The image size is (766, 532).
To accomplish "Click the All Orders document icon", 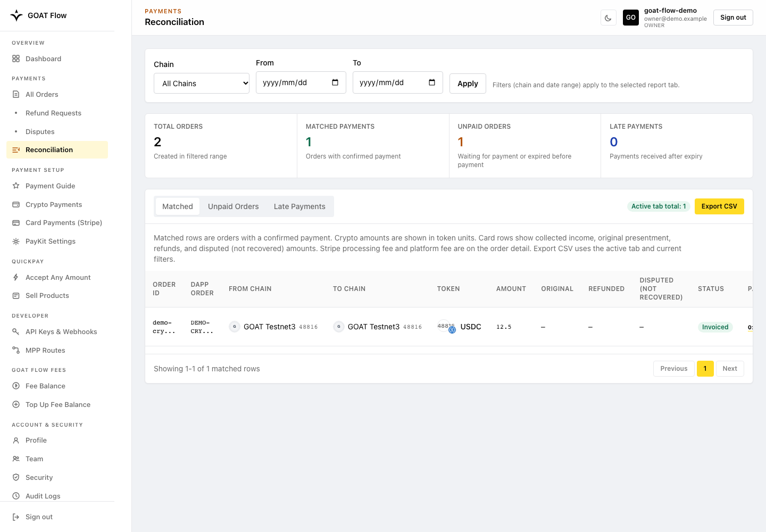I will [x=16, y=94].
